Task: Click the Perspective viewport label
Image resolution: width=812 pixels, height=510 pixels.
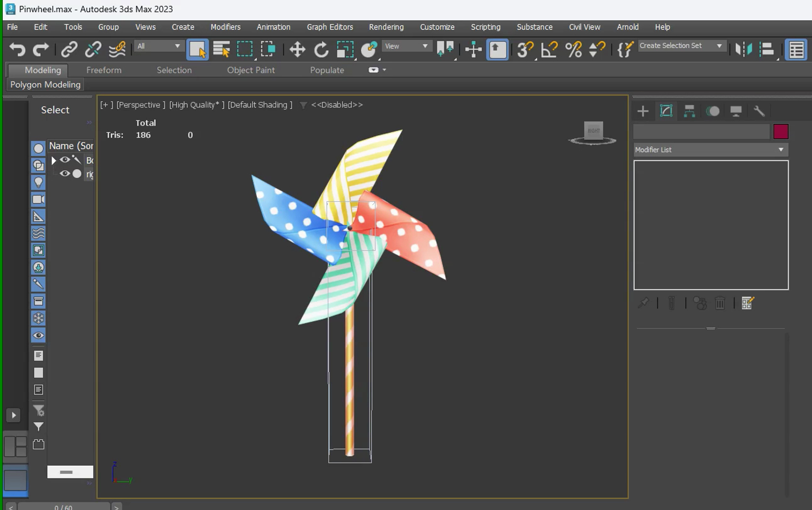Action: [141, 105]
